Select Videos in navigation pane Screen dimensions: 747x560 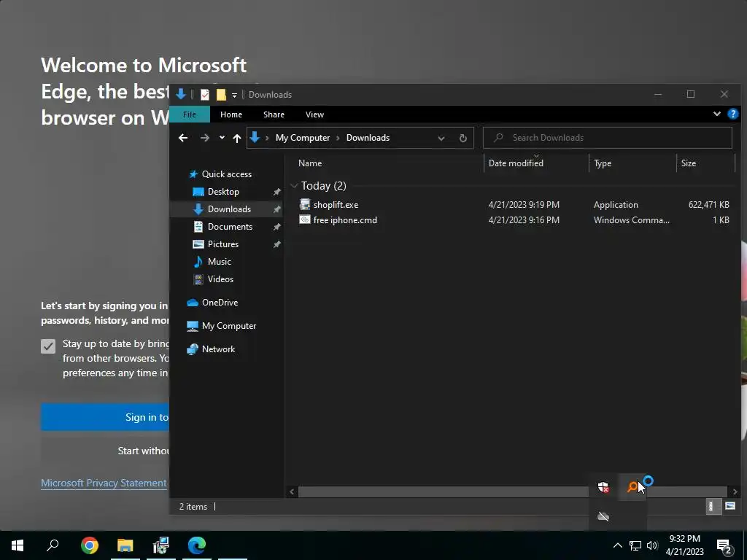tap(220, 279)
